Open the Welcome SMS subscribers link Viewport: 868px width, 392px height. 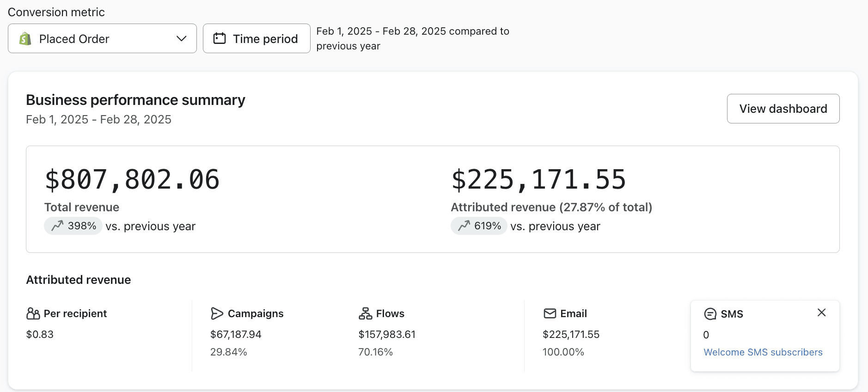[763, 352]
